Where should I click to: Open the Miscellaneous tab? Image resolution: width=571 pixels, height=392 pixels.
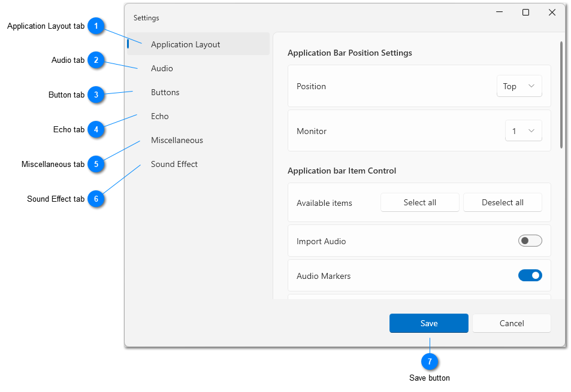177,140
